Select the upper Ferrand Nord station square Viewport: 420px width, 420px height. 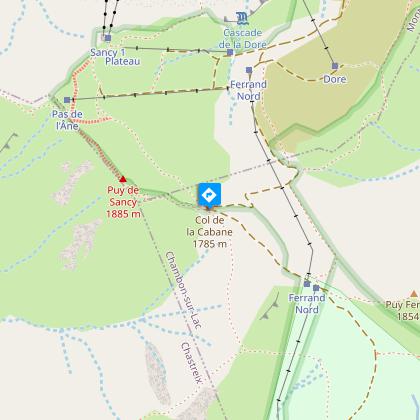pyautogui.click(x=249, y=70)
